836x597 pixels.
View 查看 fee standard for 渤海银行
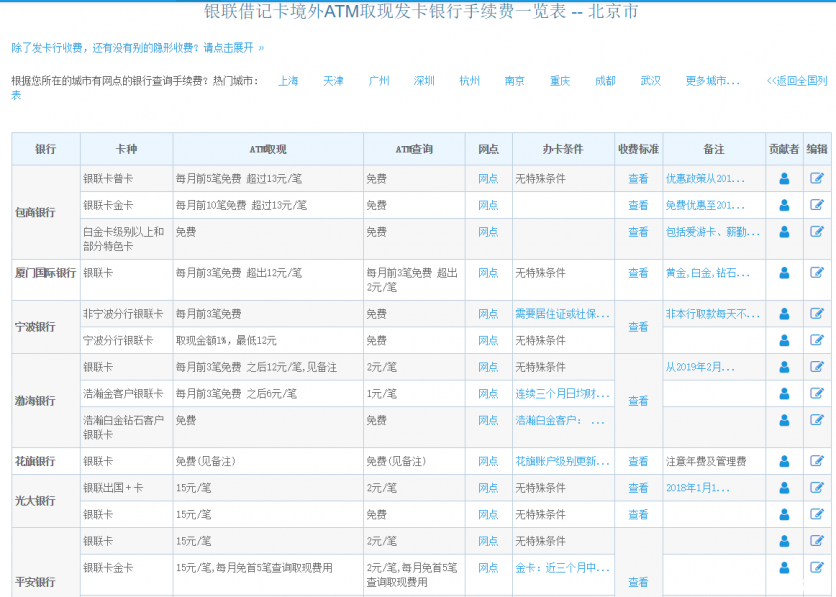(638, 401)
